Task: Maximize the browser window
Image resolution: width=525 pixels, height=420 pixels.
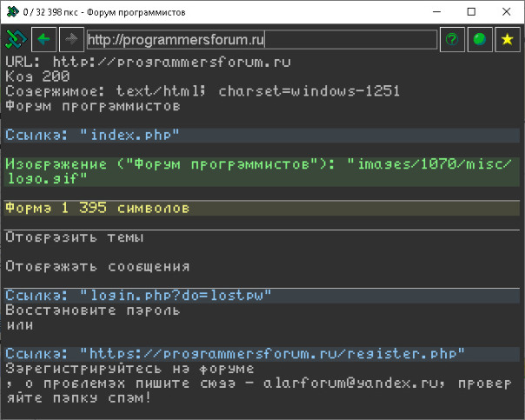Action: pyautogui.click(x=470, y=11)
